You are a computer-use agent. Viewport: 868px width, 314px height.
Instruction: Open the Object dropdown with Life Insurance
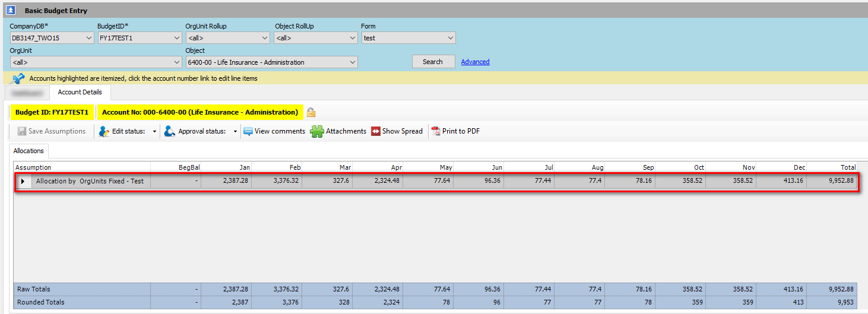tap(272, 62)
